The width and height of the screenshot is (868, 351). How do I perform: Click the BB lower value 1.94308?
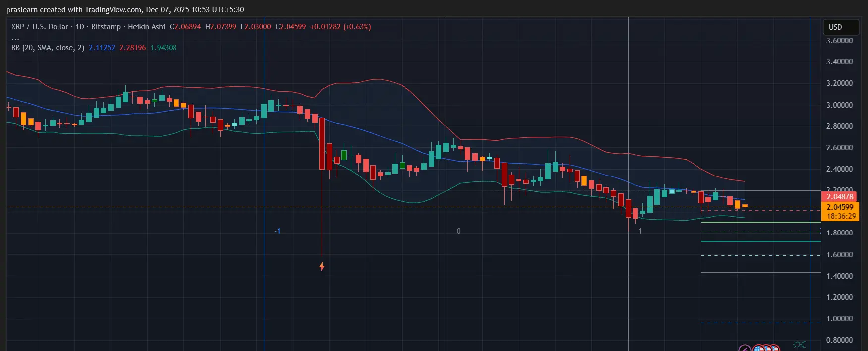click(x=164, y=48)
